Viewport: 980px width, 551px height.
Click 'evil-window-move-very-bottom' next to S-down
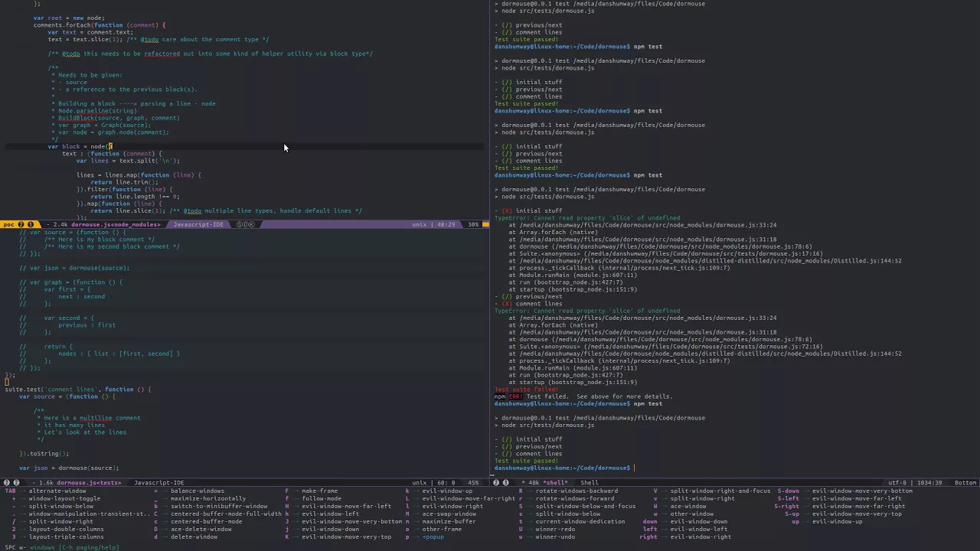point(862,491)
